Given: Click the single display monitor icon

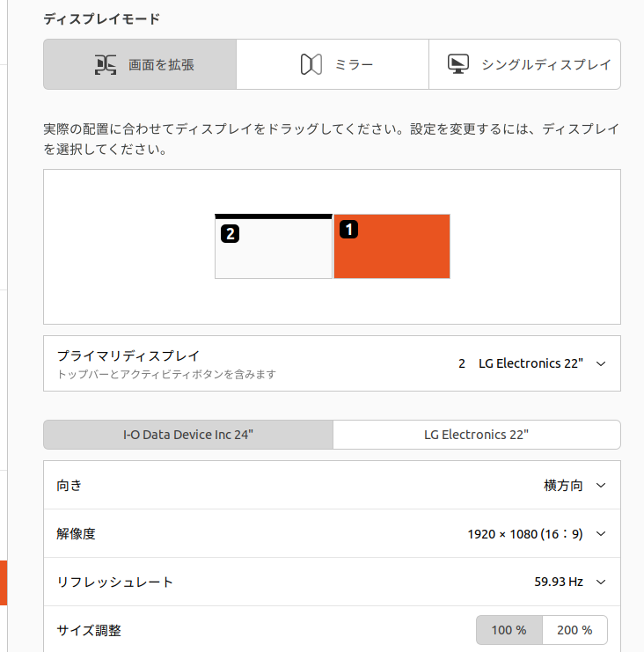Looking at the screenshot, I should click(x=458, y=64).
